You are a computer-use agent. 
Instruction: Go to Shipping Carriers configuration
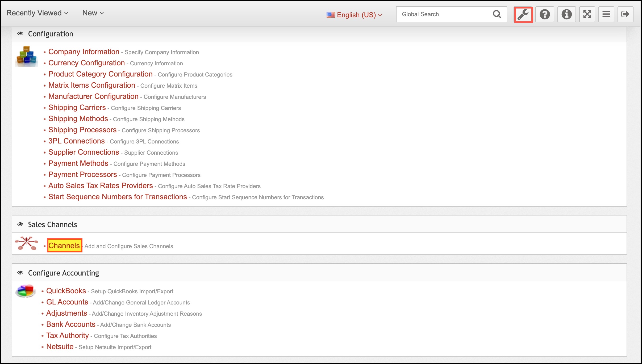click(77, 108)
